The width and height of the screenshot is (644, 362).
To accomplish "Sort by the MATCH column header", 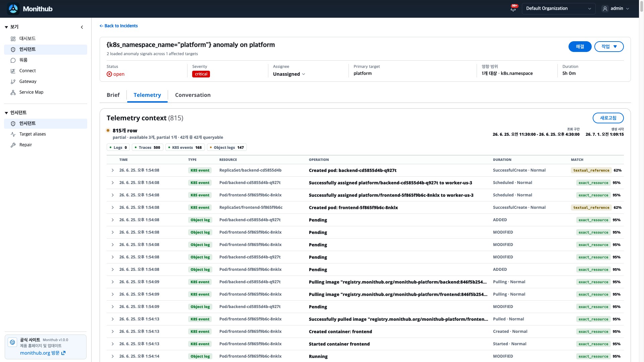I will 577,160.
